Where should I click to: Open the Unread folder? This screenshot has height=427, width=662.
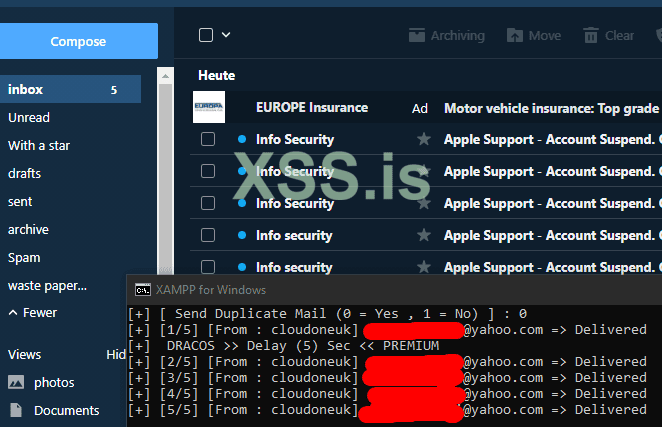coord(29,117)
